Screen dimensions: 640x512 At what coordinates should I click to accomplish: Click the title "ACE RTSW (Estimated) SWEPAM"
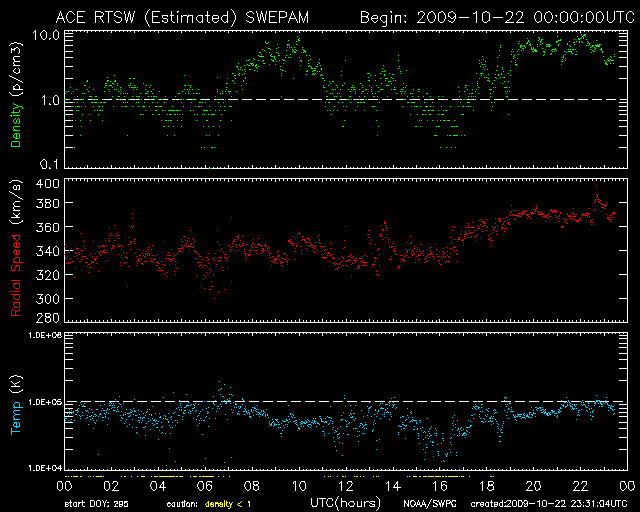click(182, 18)
